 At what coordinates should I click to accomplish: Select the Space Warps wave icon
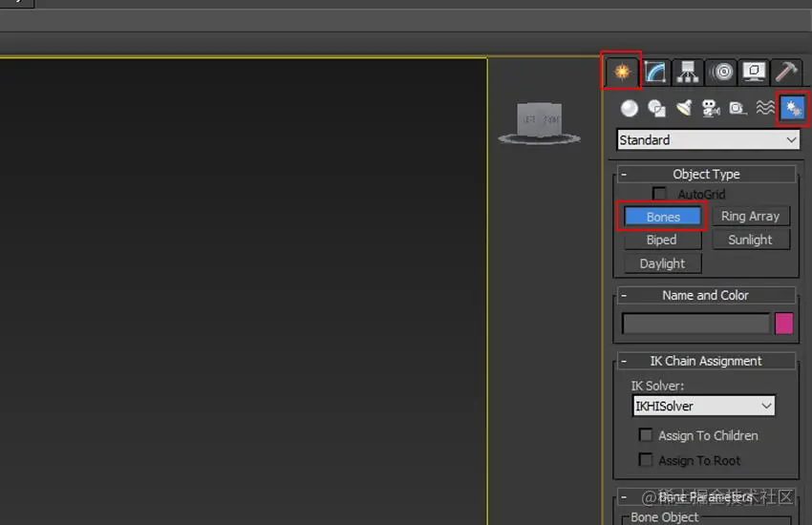coord(765,108)
